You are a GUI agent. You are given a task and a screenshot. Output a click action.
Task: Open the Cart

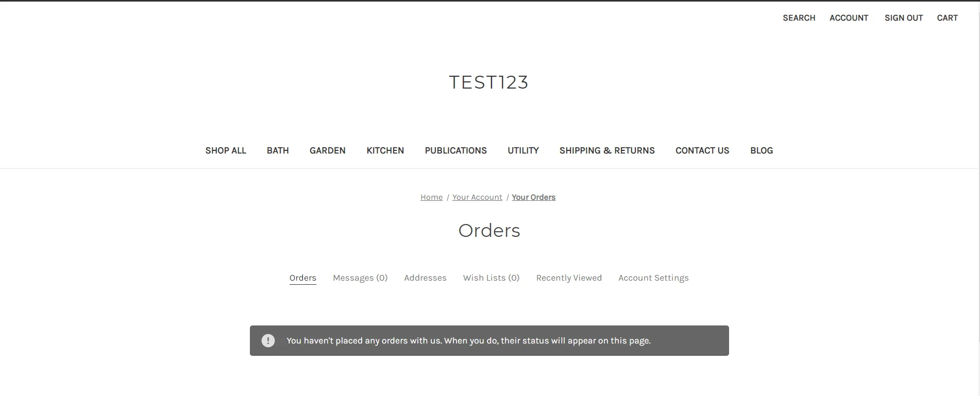tap(947, 18)
